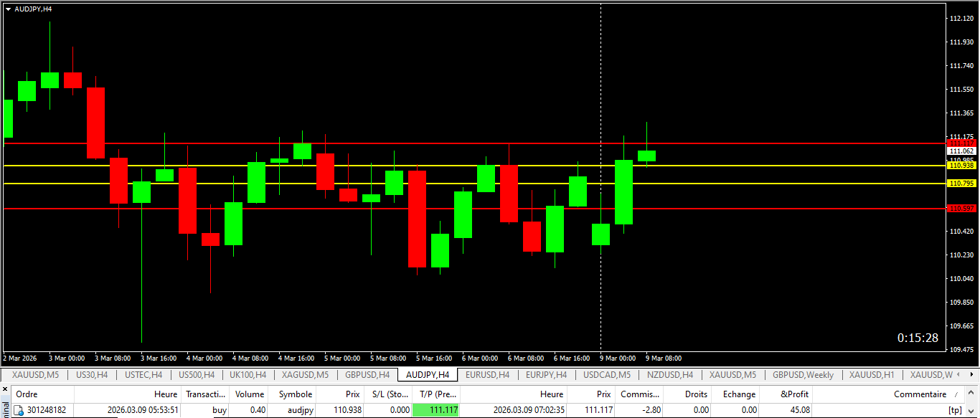
Task: Open the GBPUSD,Weekly chart tab
Action: tap(804, 374)
